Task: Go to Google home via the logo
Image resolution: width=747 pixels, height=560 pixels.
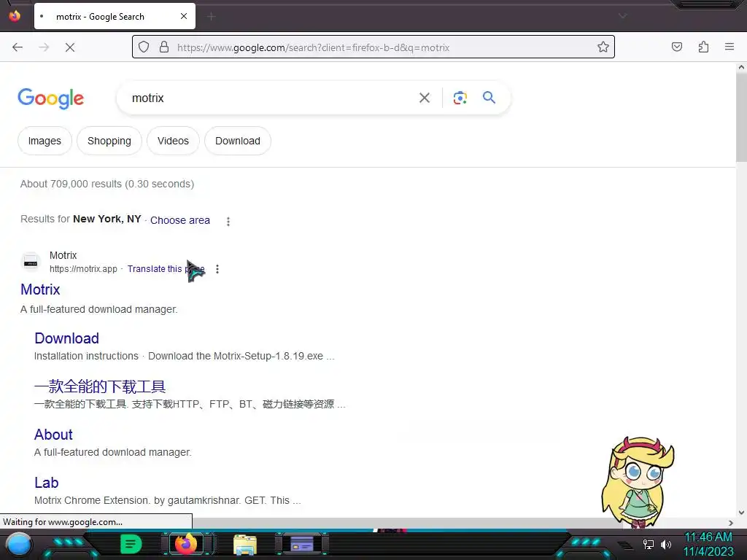Action: tap(51, 98)
